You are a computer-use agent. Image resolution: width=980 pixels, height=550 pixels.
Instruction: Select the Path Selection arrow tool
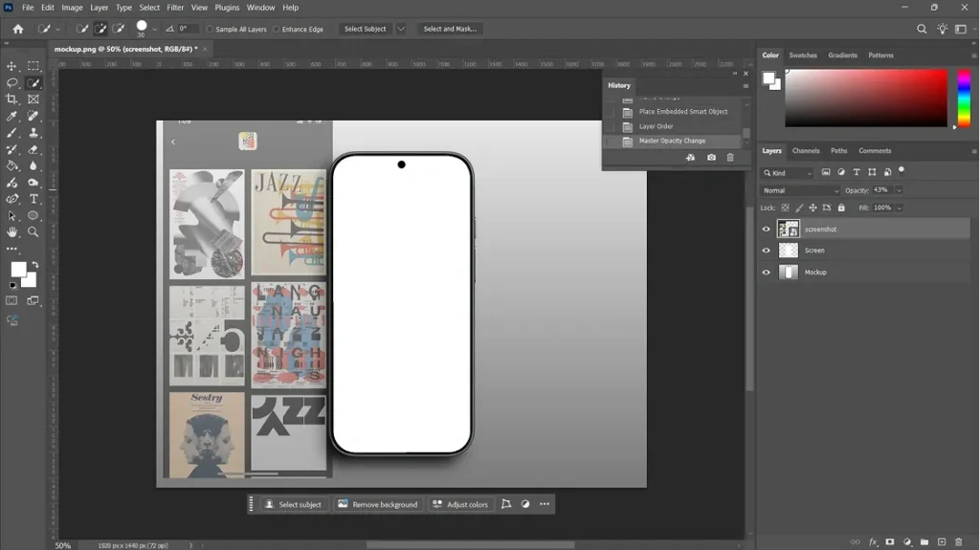click(11, 215)
